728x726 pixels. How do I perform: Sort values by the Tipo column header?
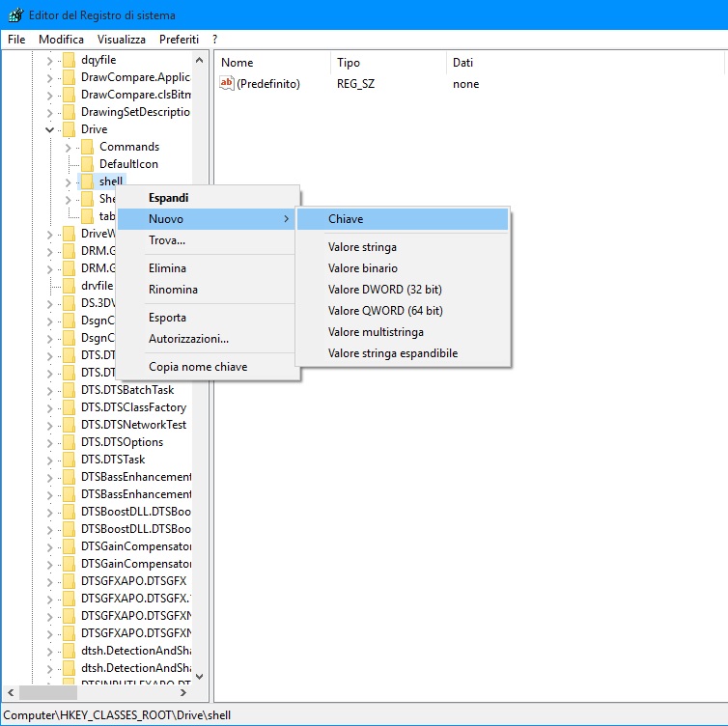349,63
